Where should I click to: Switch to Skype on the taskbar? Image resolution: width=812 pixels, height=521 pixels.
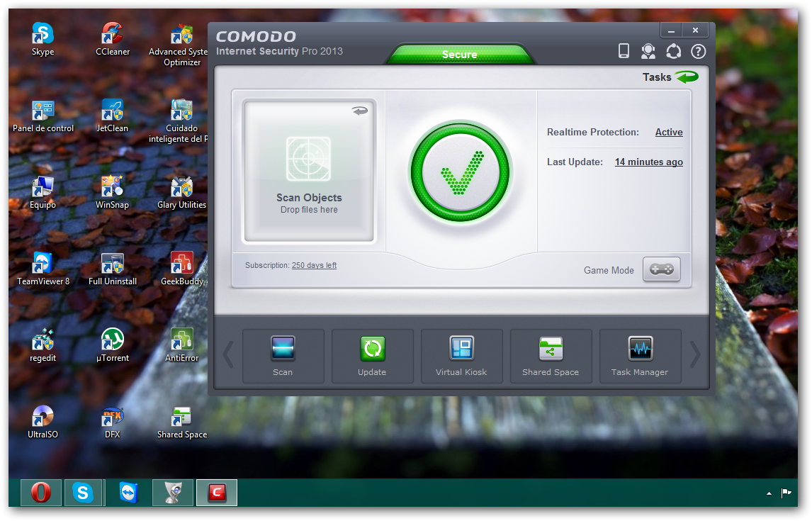tap(83, 492)
